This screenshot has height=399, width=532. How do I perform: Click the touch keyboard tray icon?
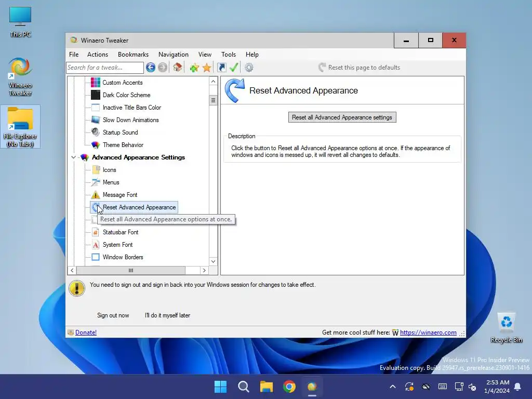point(443,387)
